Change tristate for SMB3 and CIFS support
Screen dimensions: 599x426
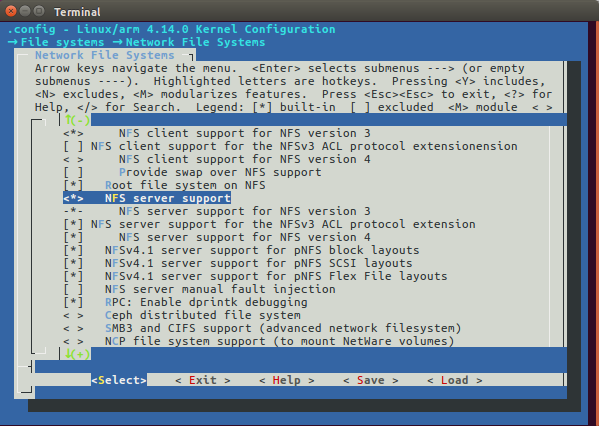[73, 328]
